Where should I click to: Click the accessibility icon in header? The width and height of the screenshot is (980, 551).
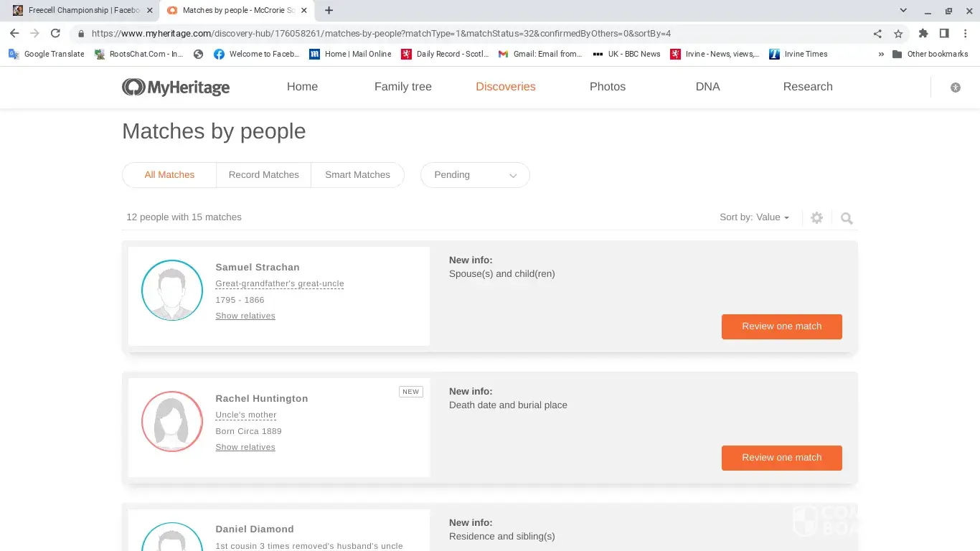point(955,88)
